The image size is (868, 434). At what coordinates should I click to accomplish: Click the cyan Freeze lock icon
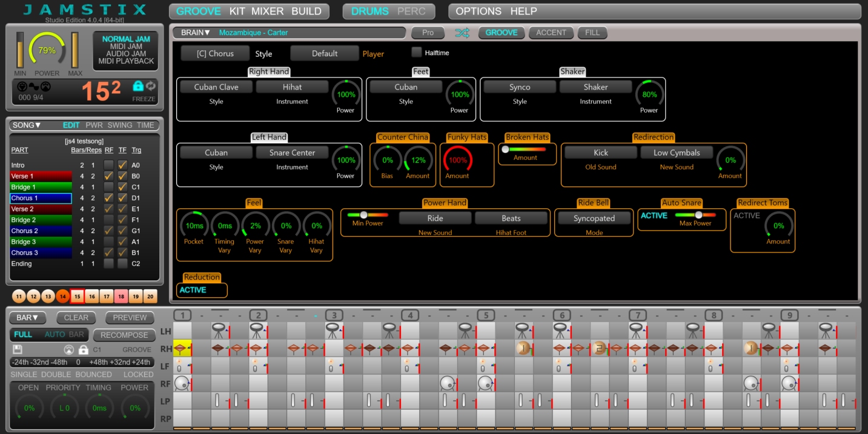137,86
